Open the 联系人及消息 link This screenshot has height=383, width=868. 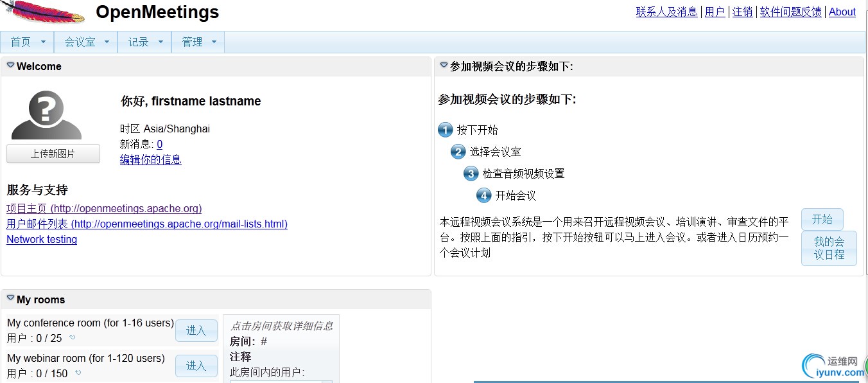pyautogui.click(x=666, y=12)
